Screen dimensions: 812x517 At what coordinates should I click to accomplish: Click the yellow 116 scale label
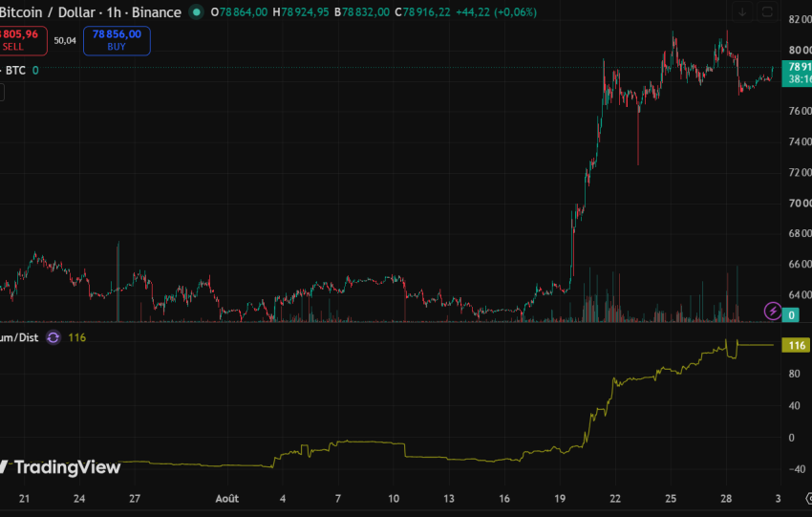(x=796, y=346)
